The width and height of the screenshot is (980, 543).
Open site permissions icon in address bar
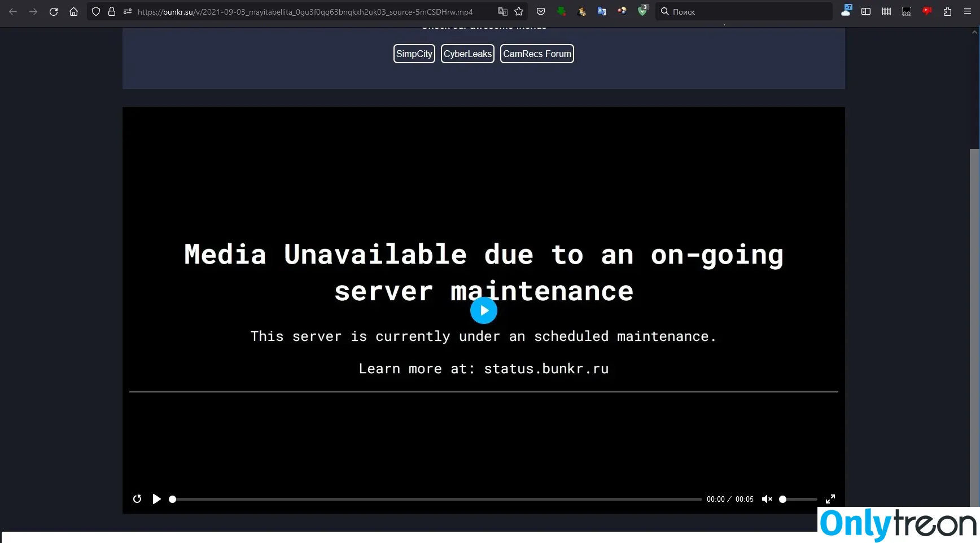[128, 11]
